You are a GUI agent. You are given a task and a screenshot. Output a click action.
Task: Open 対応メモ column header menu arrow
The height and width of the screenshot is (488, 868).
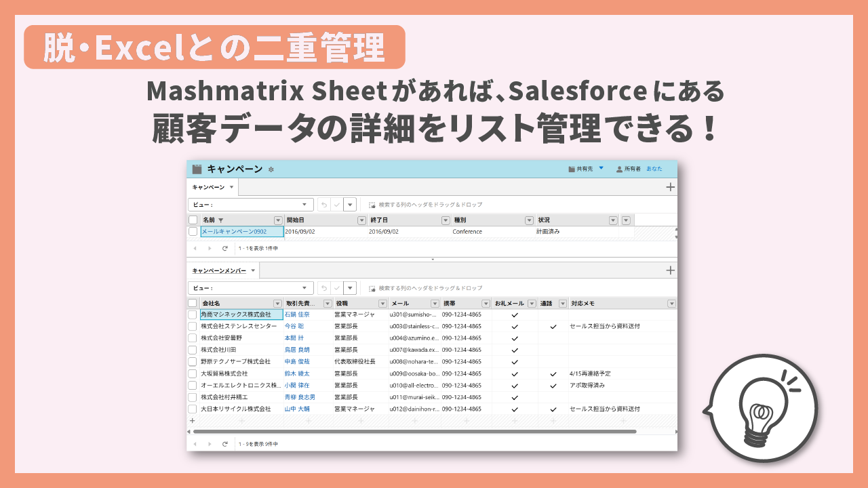tap(671, 303)
